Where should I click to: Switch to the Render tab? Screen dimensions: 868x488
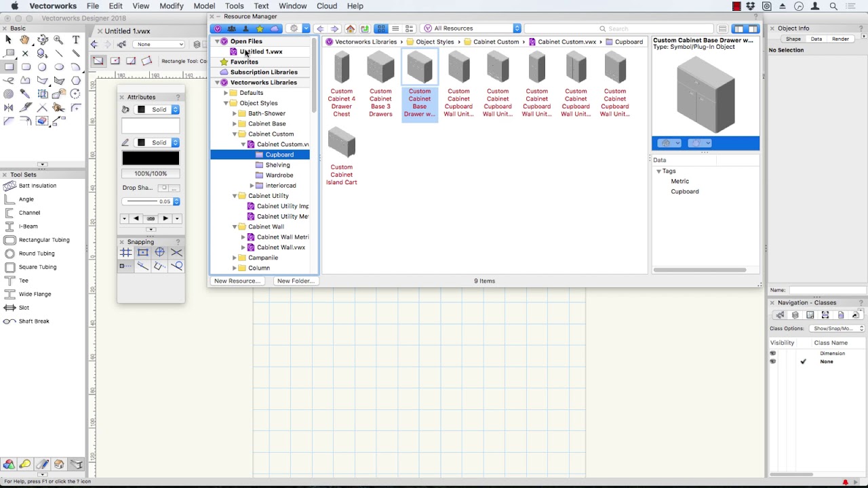[x=840, y=39]
